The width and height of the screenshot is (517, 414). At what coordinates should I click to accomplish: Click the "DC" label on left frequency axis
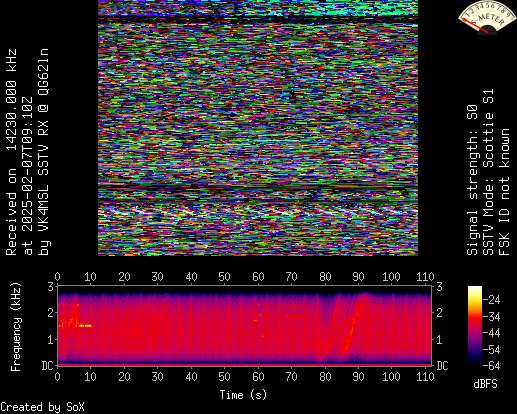48,366
